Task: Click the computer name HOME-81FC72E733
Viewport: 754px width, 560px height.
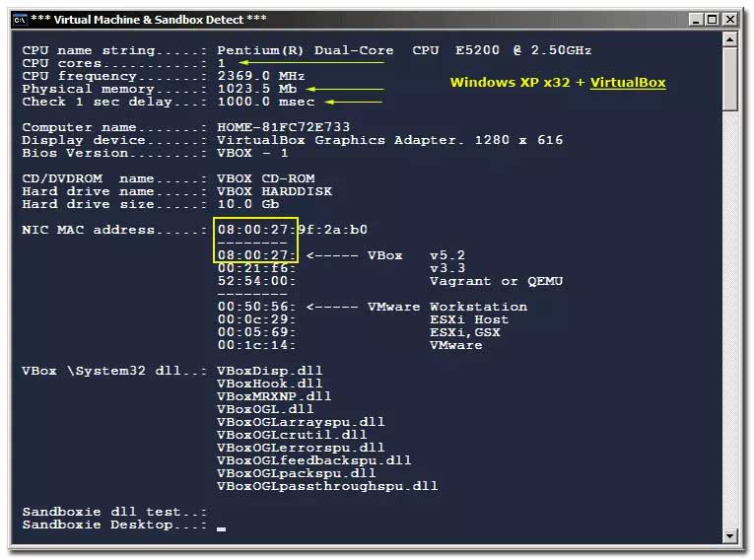Action: 284,127
